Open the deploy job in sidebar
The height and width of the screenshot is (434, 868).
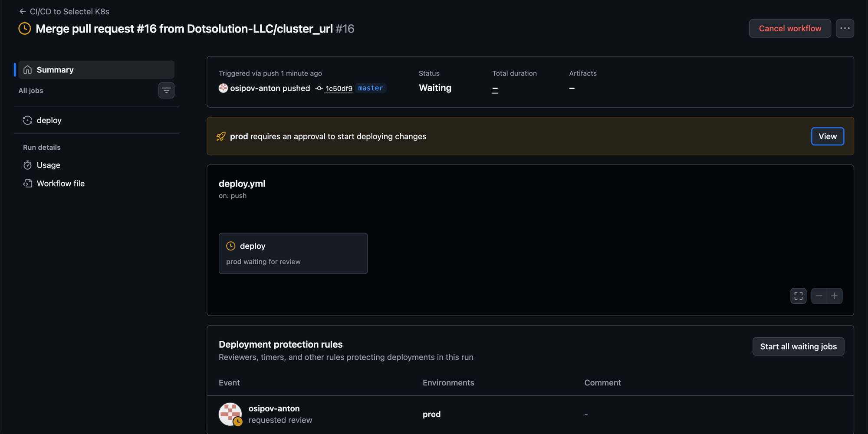[49, 120]
